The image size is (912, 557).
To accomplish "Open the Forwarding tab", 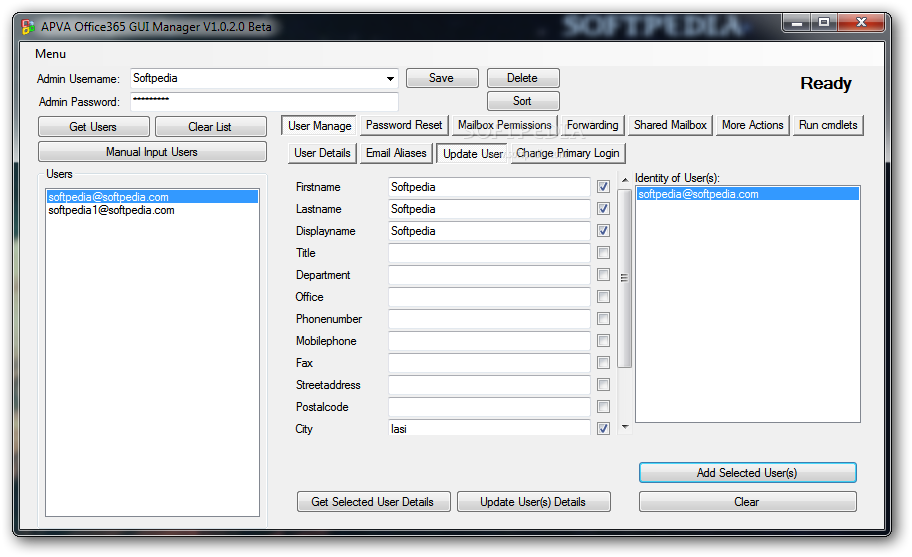I will 593,125.
